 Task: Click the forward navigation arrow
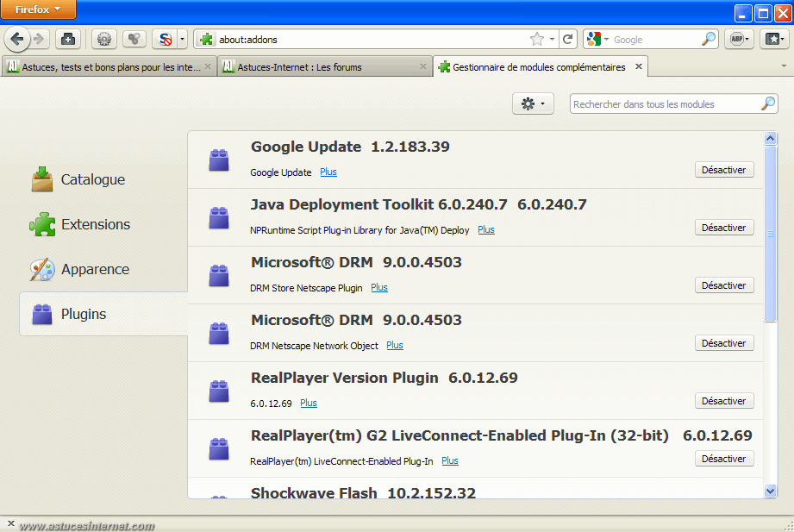[x=40, y=39]
